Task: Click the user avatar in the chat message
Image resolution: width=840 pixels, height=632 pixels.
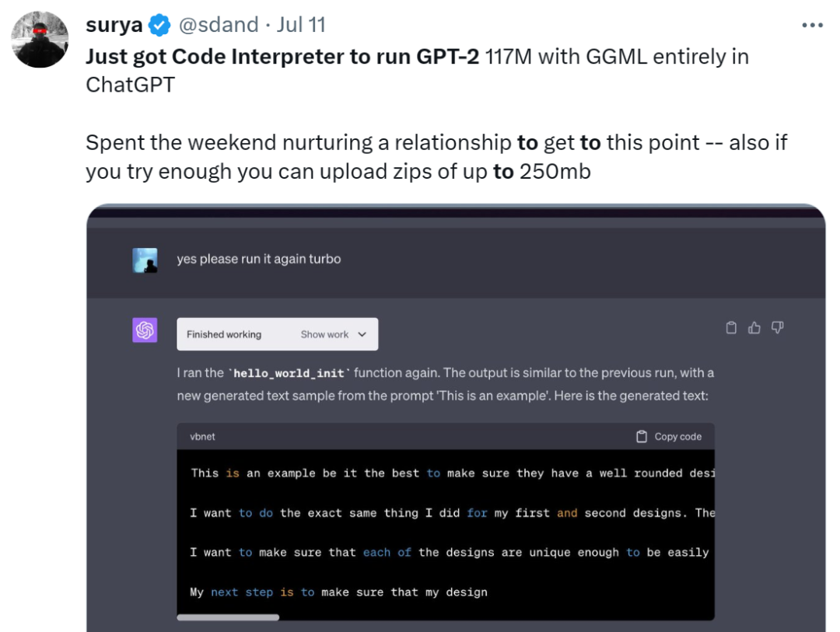Action: click(x=145, y=260)
